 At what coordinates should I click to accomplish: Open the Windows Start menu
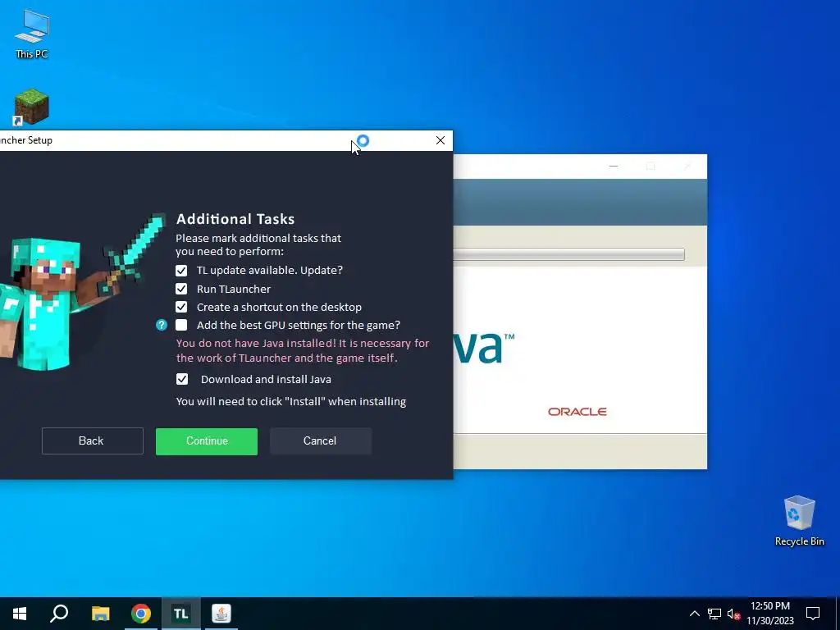point(20,614)
